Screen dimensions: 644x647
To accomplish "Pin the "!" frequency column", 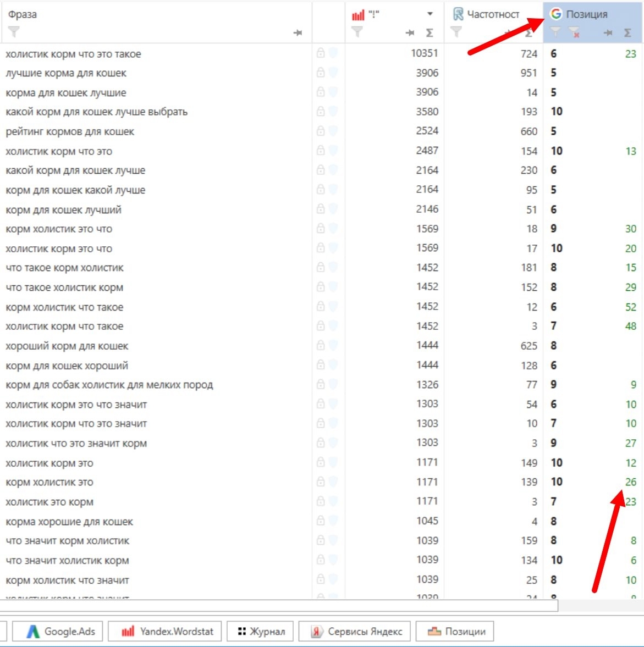I will point(410,32).
